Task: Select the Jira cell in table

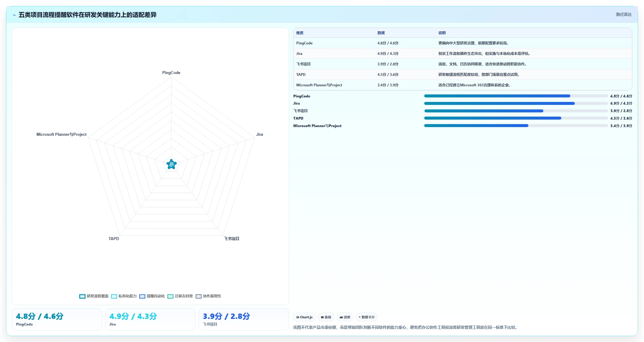Action: (x=299, y=54)
